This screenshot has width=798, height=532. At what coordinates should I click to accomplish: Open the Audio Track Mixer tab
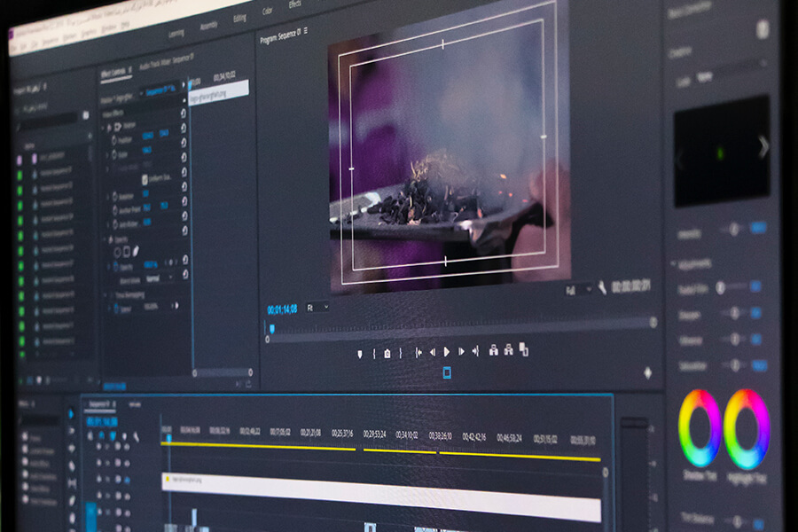(x=166, y=61)
